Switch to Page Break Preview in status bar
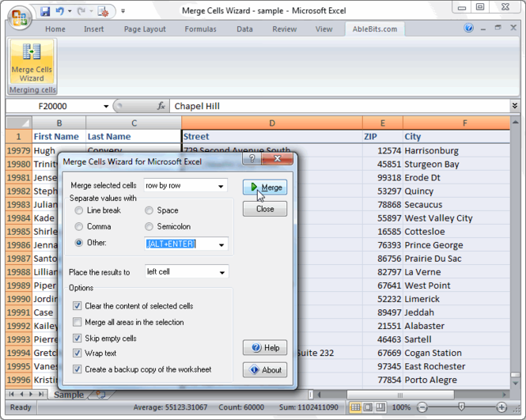526x420 pixels. [380, 407]
